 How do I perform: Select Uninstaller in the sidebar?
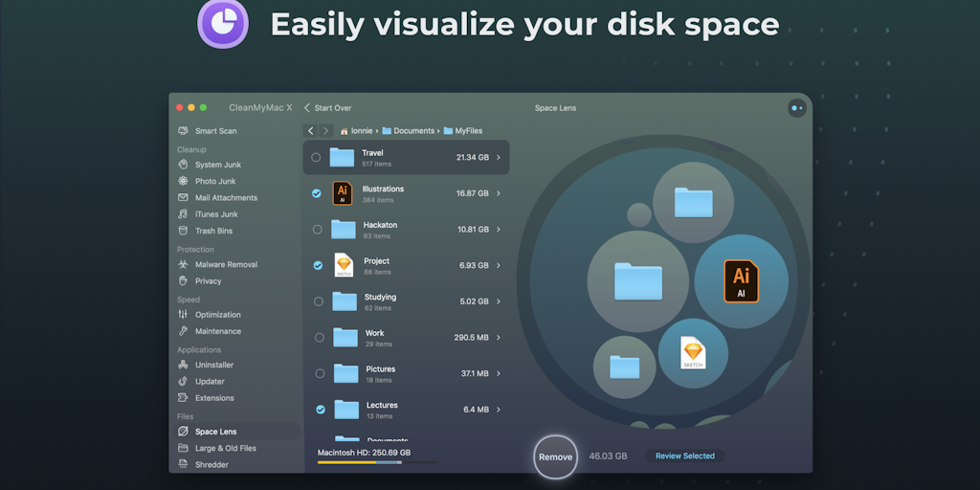[214, 365]
